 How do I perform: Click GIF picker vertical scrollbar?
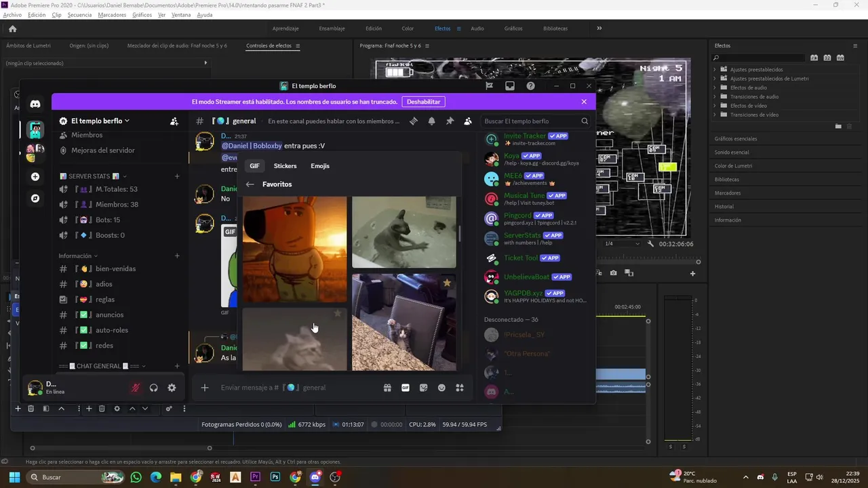coord(460,233)
